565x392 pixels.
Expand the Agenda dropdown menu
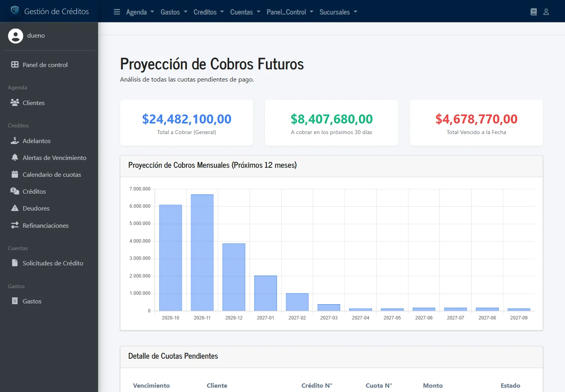(140, 12)
